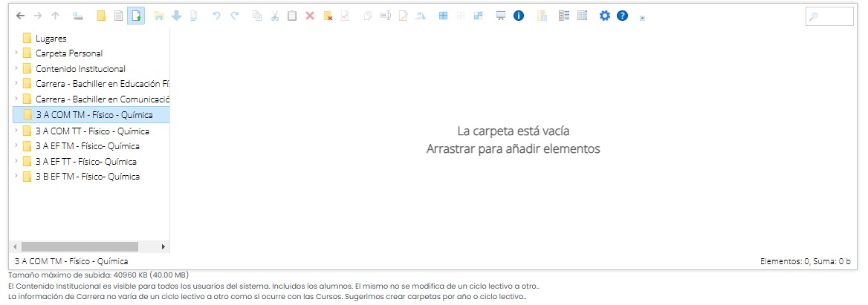The height and width of the screenshot is (305, 868).
Task: Click the mount network volume icon
Action: point(77,16)
